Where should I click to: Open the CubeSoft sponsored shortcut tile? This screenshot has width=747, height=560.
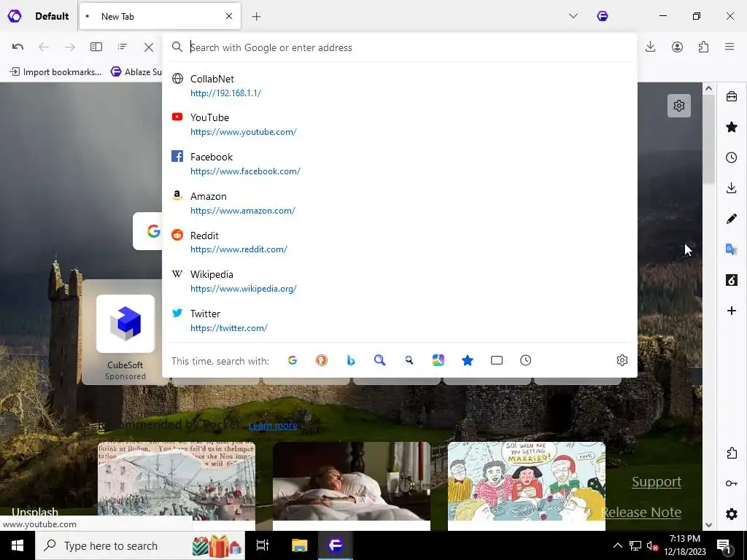[x=125, y=332]
